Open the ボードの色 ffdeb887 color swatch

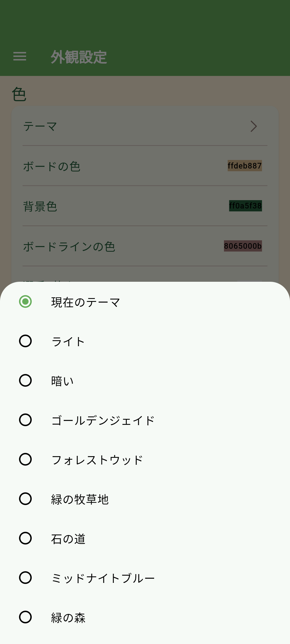click(245, 166)
